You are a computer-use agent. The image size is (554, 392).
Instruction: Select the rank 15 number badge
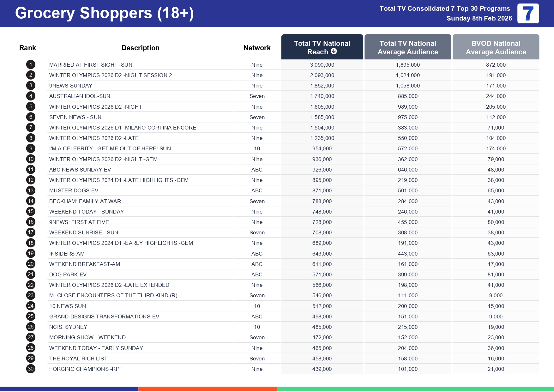[31, 211]
